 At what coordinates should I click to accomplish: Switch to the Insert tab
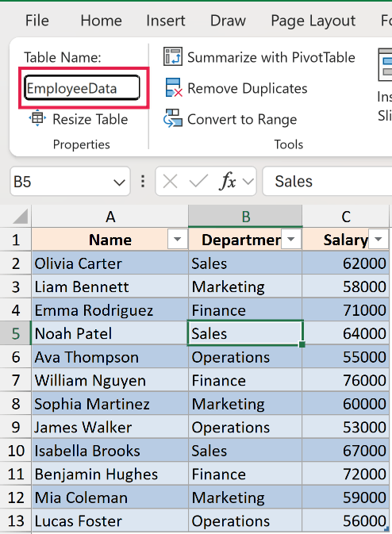(166, 21)
